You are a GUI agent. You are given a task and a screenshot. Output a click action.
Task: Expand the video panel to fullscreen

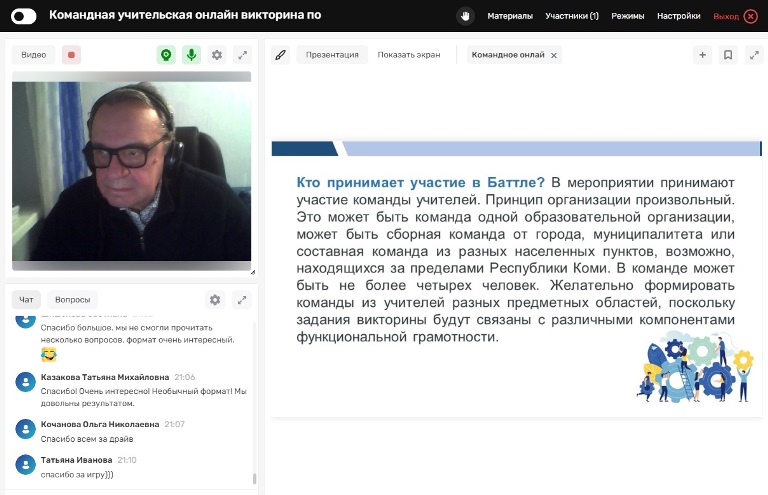click(x=242, y=55)
